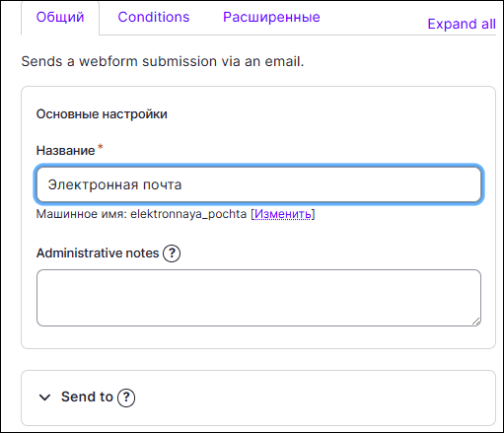Click the red required asterisk beside Название
Screen dimensions: 504x433
click(101, 147)
